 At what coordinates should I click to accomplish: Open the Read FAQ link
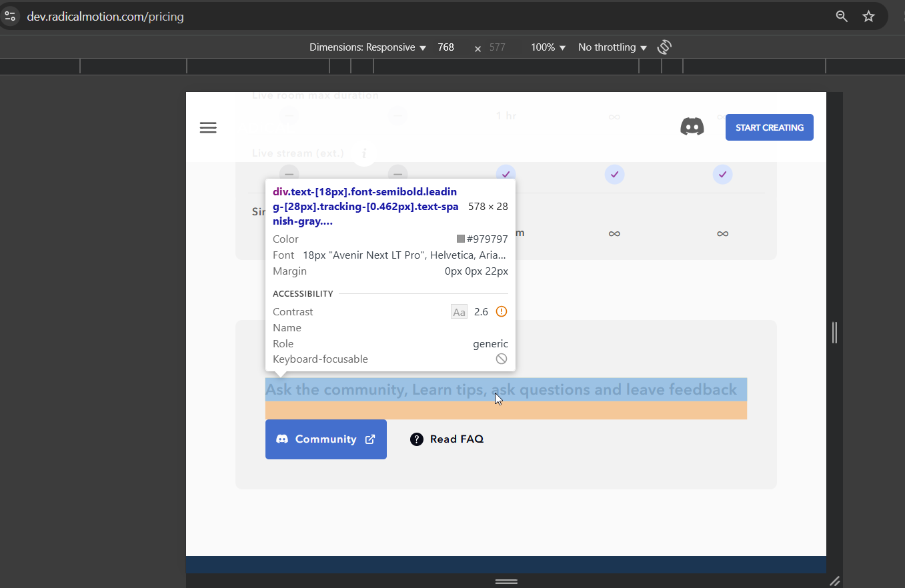(x=447, y=439)
